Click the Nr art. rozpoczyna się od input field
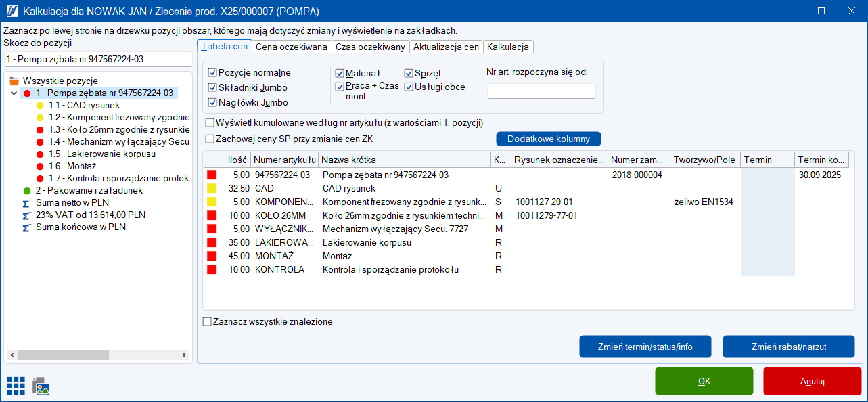Screen dimensions: 868x402 541,91
